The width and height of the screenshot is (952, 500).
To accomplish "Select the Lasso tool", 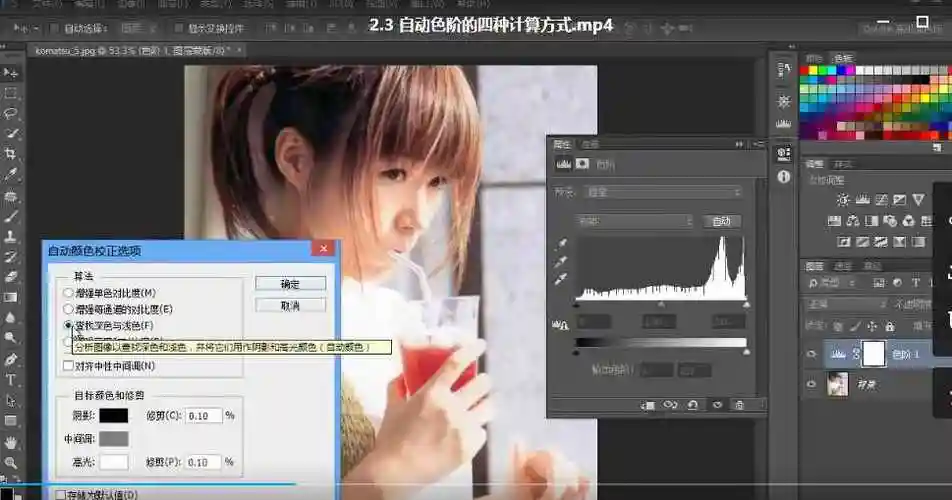I will click(x=10, y=113).
